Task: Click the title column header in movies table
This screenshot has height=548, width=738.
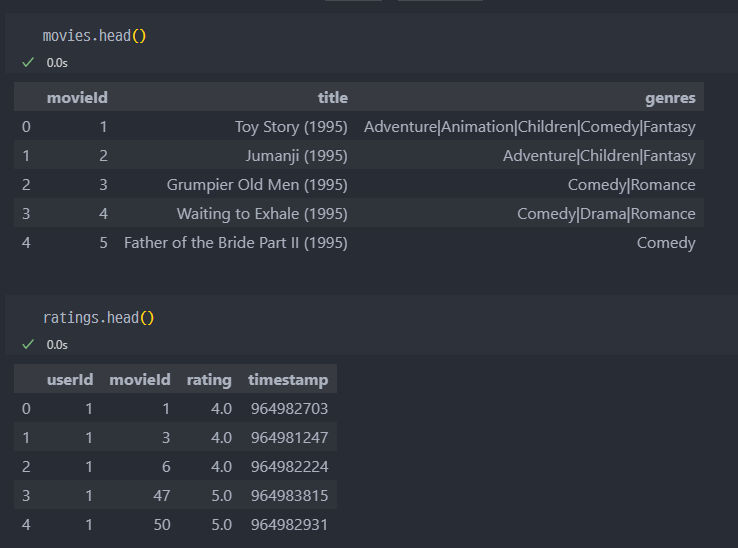Action: [332, 97]
